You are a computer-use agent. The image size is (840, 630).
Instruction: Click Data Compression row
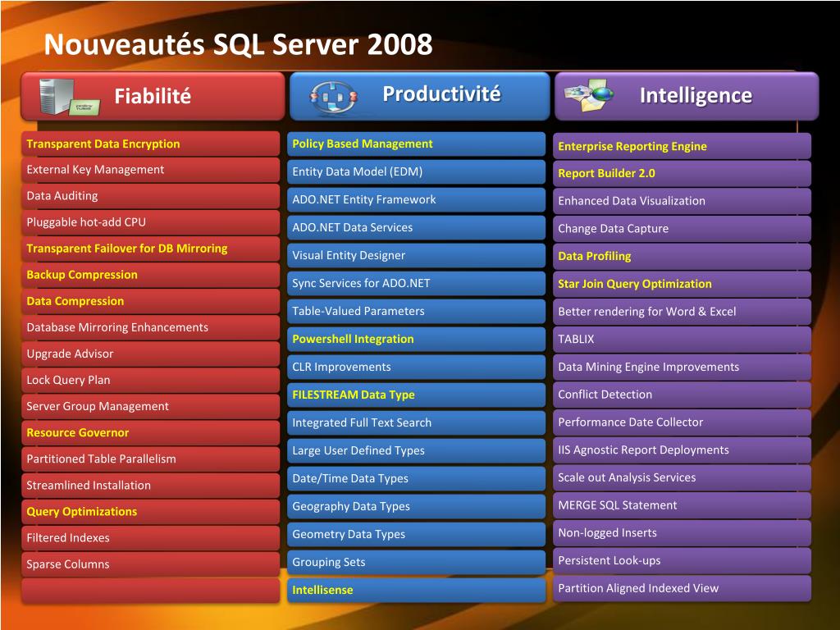pyautogui.click(x=151, y=301)
